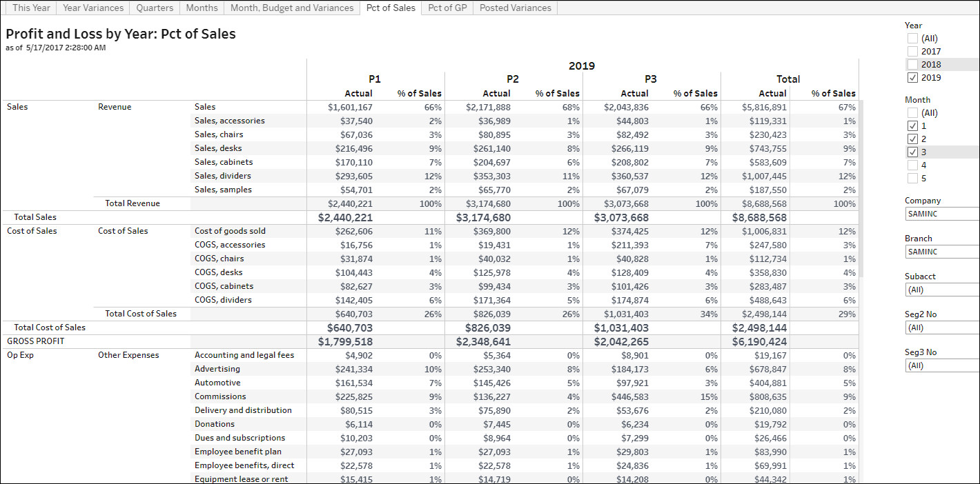Click the 2019 header above the columns
Image resolution: width=980 pixels, height=484 pixels.
tap(582, 66)
